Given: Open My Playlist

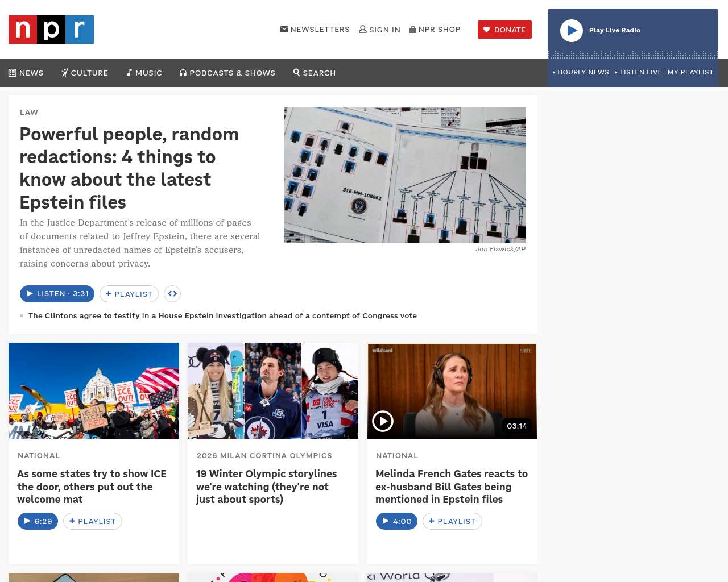Looking at the screenshot, I should [x=690, y=72].
